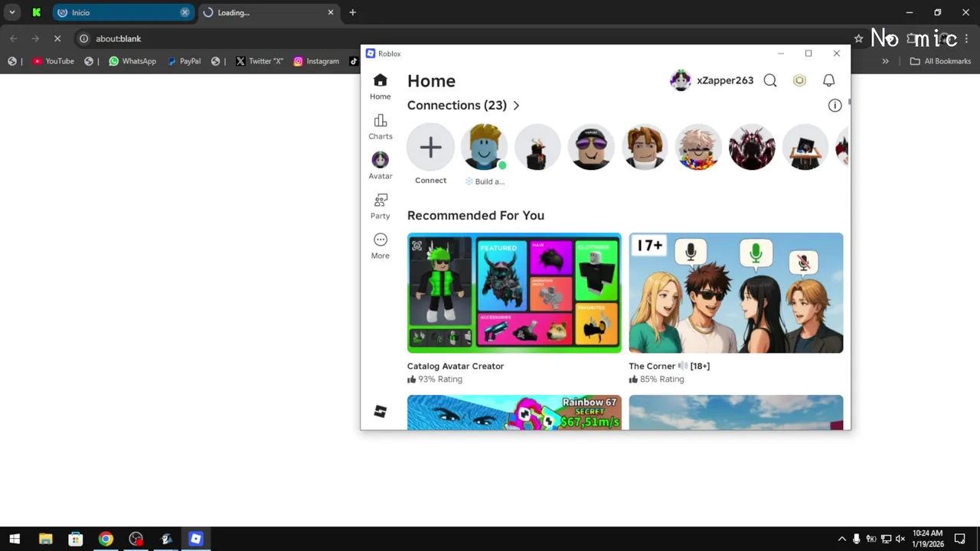Image resolution: width=980 pixels, height=551 pixels.
Task: Click the muted volume tray icon
Action: pyautogui.click(x=900, y=539)
